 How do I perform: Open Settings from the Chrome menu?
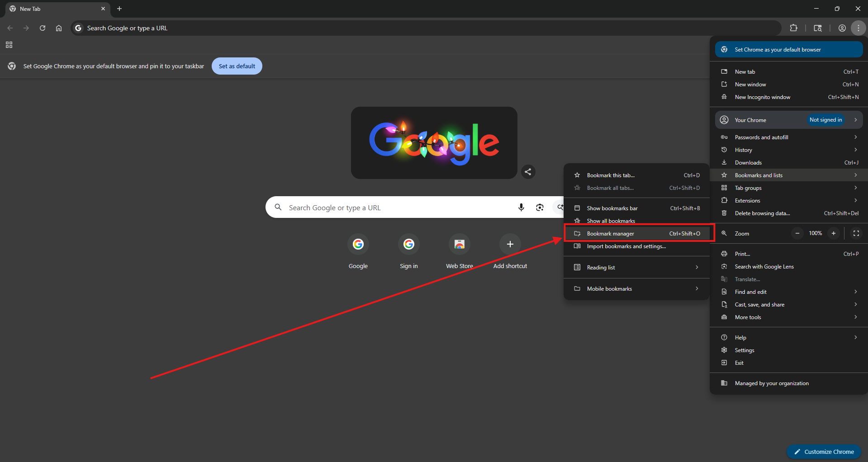tap(789, 350)
